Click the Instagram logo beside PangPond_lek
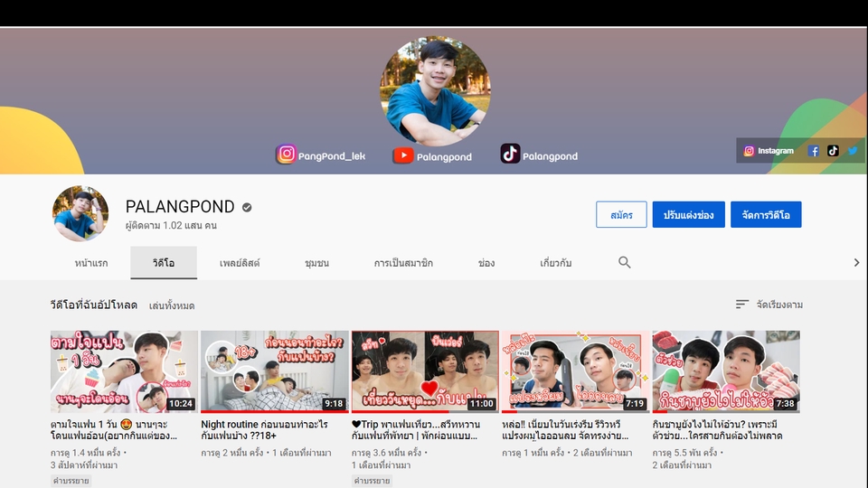Screen dimensions: 868x488 click(287, 154)
